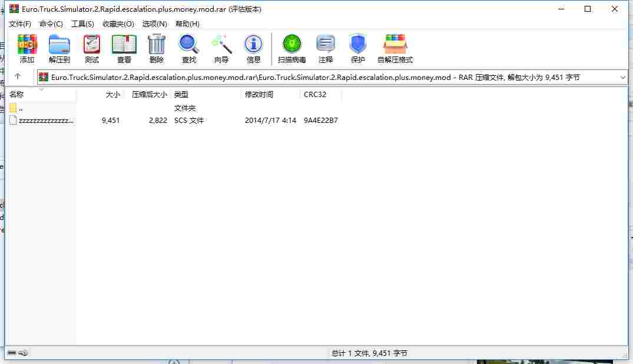Click the 文件夹 type cell
This screenshot has height=364, width=633.
[184, 108]
